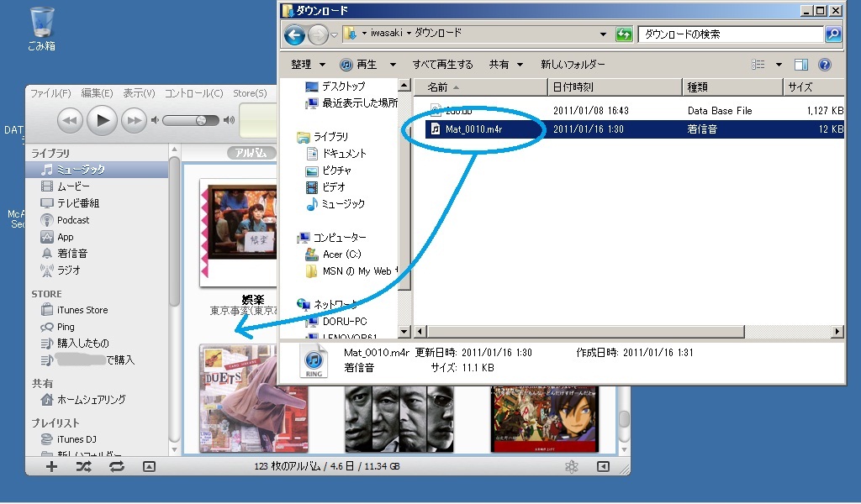Click the loud speaker icon in iTunes
The height and width of the screenshot is (504, 861).
pyautogui.click(x=229, y=120)
